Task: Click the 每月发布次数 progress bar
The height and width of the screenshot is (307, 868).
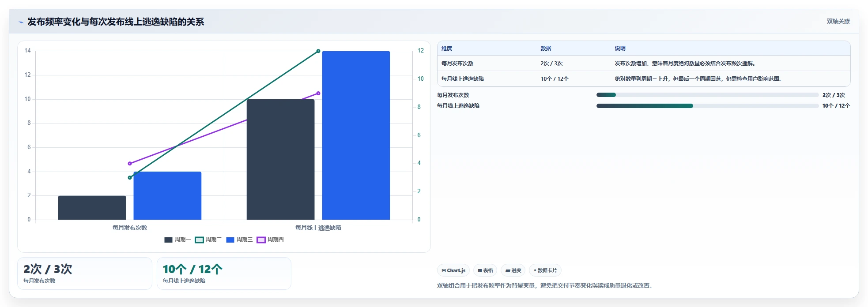Action: point(707,95)
